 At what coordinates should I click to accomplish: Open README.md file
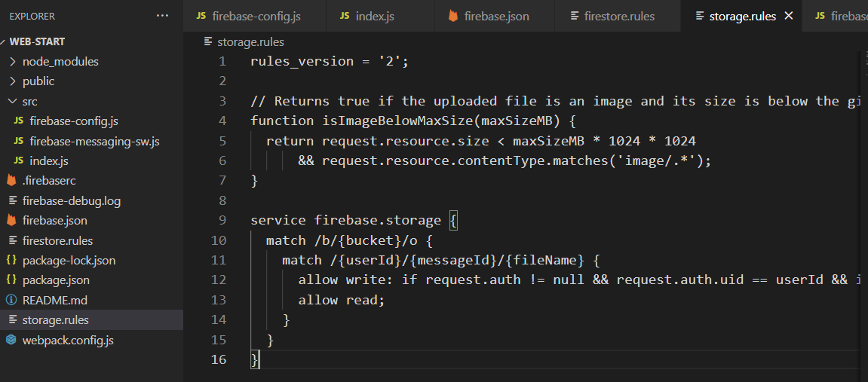pos(55,300)
